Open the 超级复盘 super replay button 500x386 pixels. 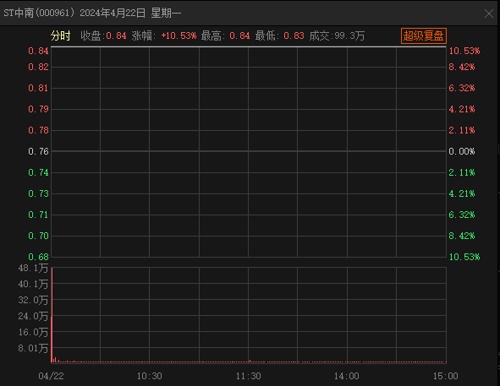click(x=424, y=36)
